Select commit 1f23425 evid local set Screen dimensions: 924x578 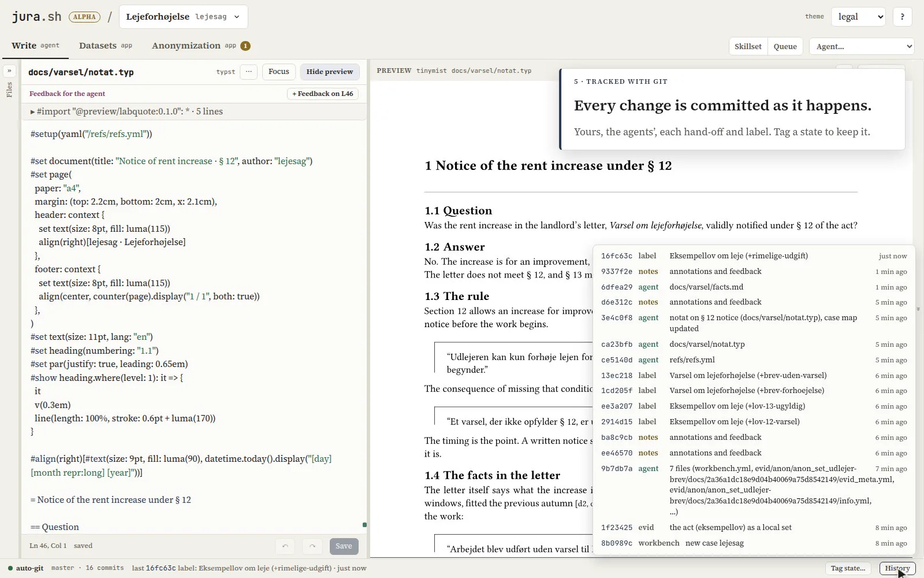754,528
